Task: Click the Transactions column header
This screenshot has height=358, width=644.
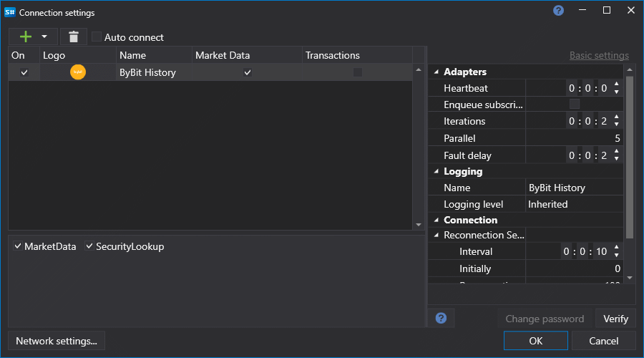Action: click(x=332, y=55)
